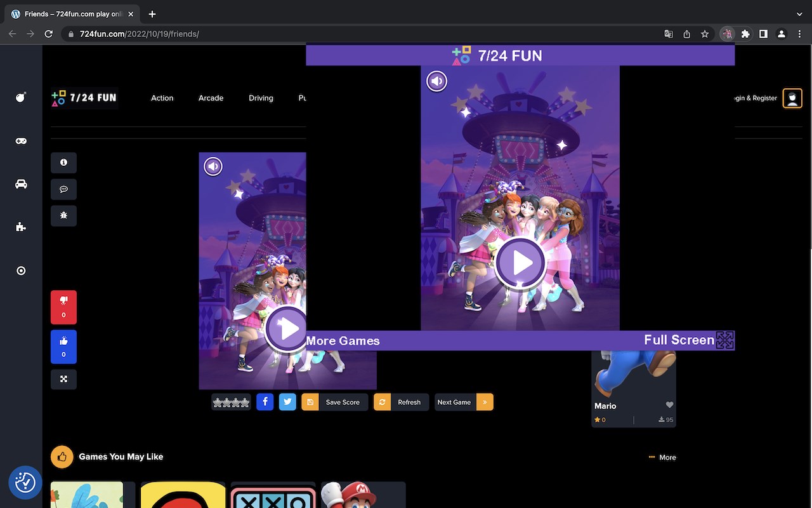Open the cookie consent floating icon

coord(25,482)
